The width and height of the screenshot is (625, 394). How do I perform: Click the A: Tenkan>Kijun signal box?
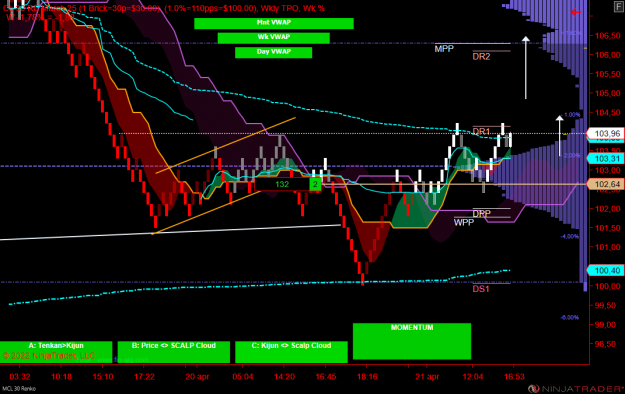(x=56, y=352)
